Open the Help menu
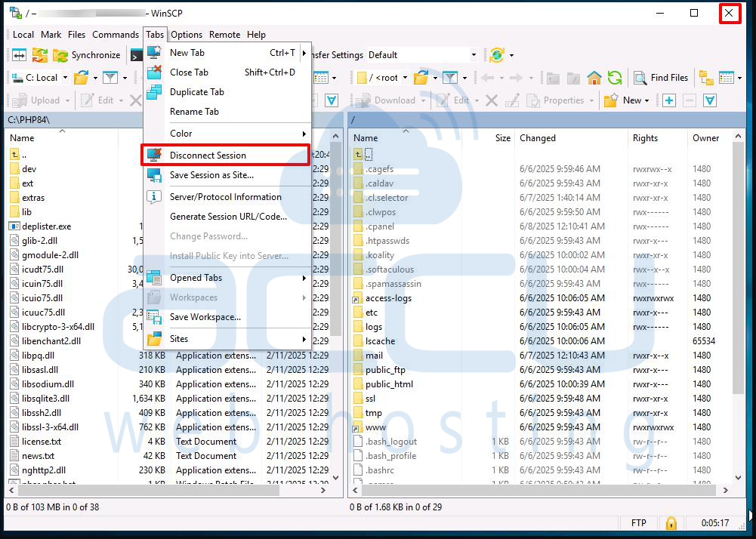 coord(256,35)
